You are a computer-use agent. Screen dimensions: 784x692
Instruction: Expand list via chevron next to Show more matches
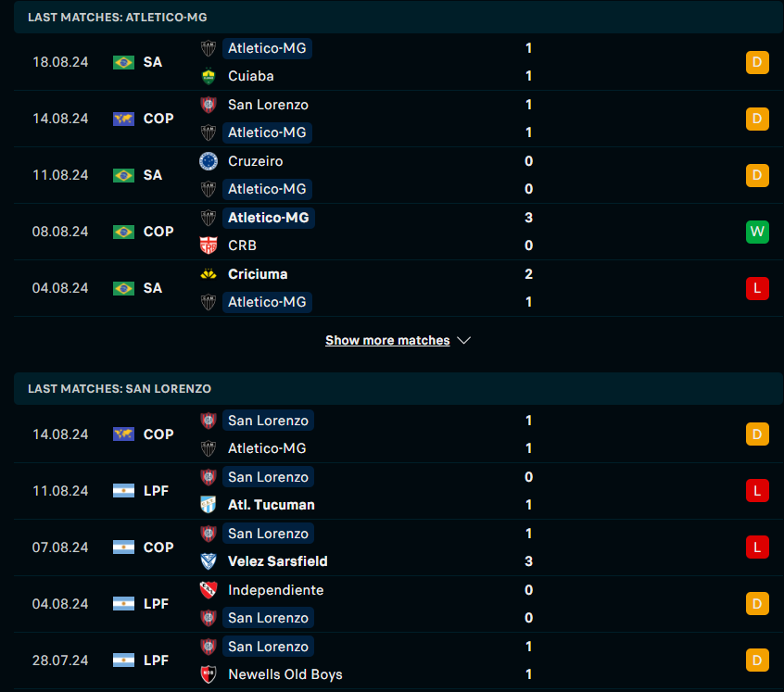[x=464, y=340]
